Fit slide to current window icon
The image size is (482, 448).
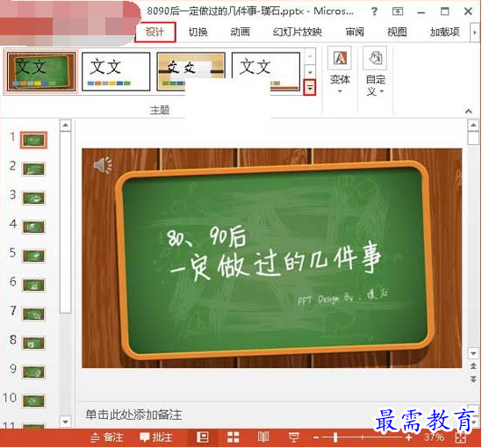pyautogui.click(x=460, y=437)
